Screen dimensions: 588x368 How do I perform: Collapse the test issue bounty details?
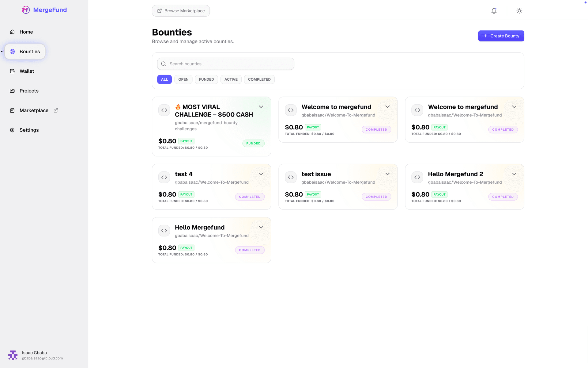(387, 174)
